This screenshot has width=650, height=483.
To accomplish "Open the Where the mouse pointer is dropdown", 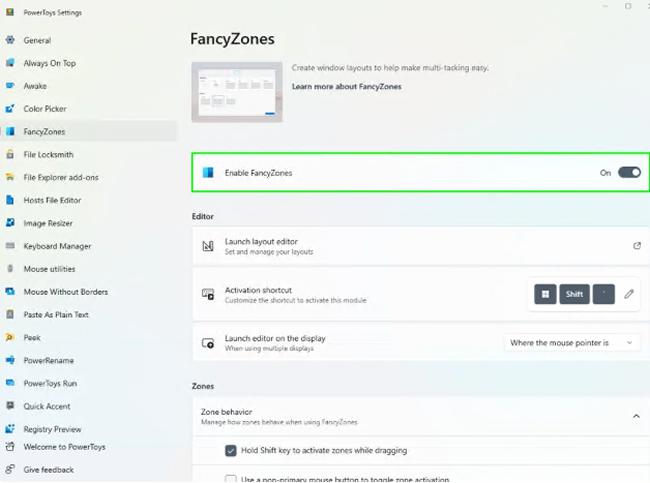I will 571,343.
